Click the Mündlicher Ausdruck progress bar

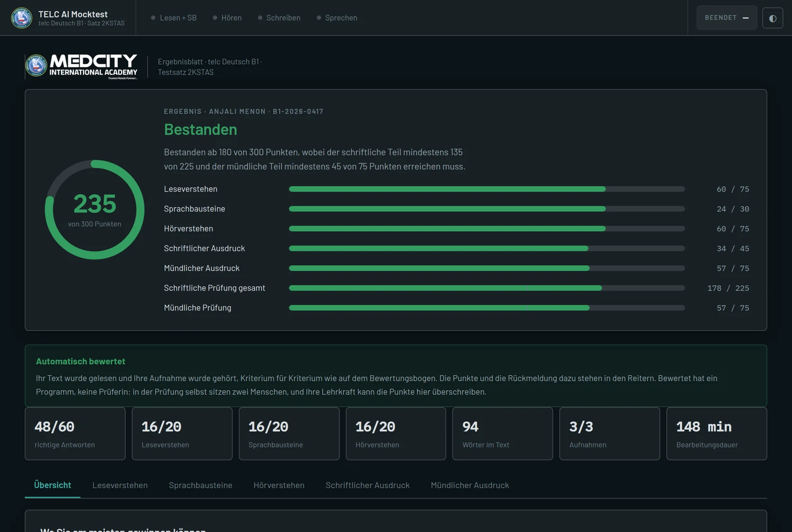click(487, 268)
